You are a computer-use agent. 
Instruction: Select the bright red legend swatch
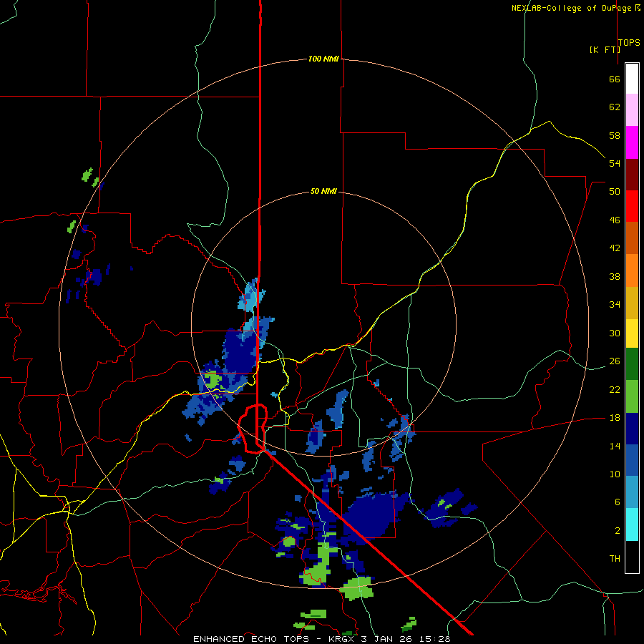click(632, 206)
